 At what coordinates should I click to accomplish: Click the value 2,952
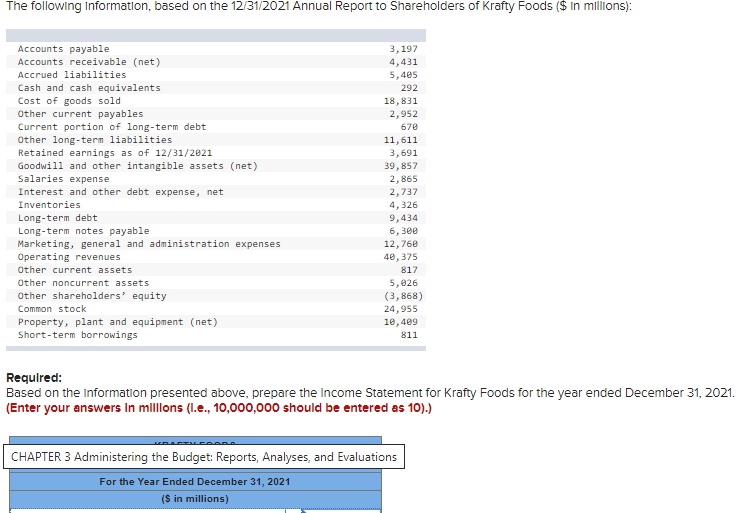pos(403,114)
